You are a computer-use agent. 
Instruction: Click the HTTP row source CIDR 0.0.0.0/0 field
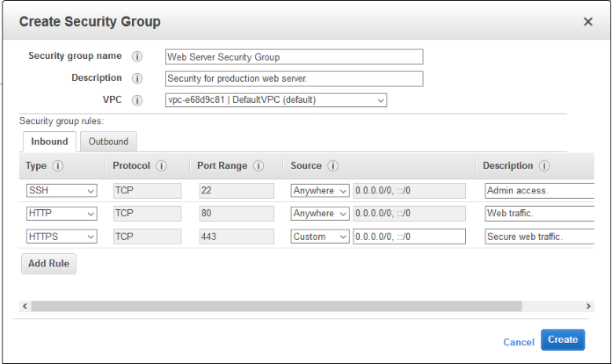pyautogui.click(x=410, y=214)
